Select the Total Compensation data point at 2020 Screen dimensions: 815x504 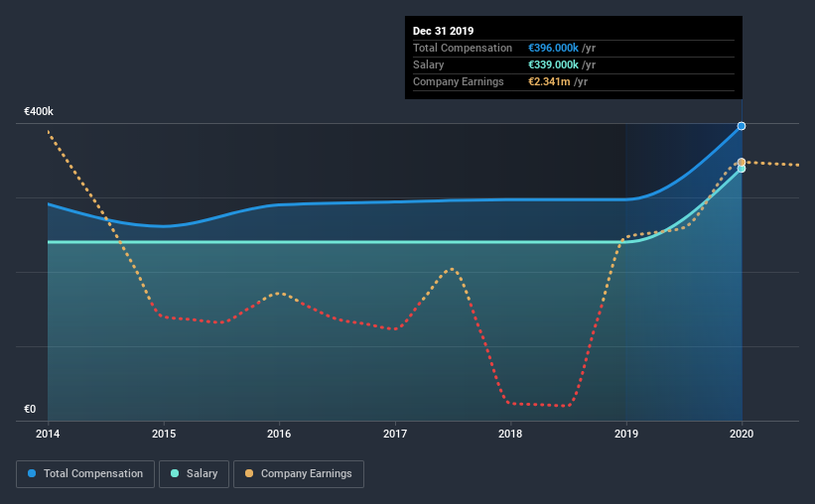tap(742, 126)
